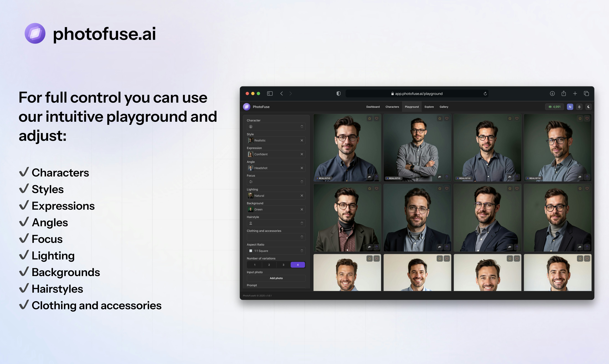Open browser downloads icon
Screen dimensions: 609x364
pos(552,93)
